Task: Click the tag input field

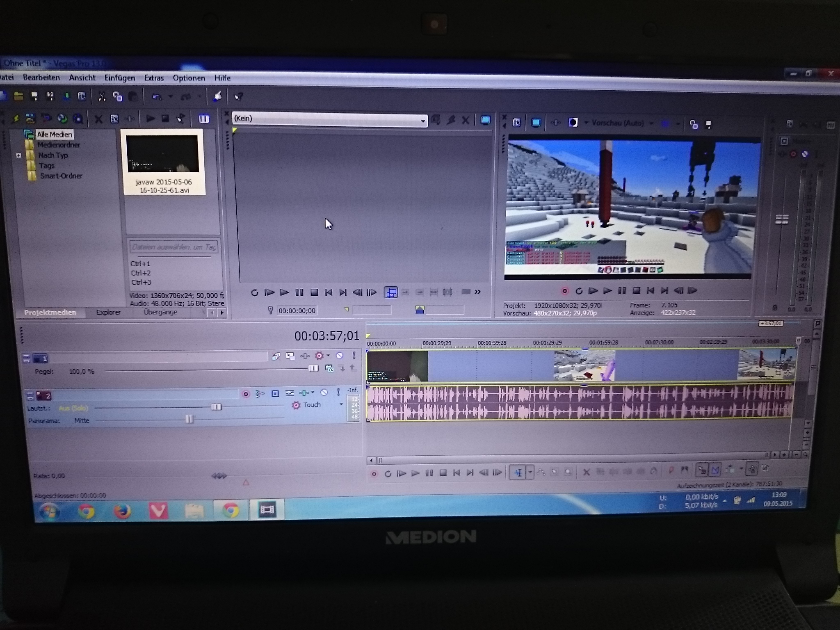Action: 173,247
